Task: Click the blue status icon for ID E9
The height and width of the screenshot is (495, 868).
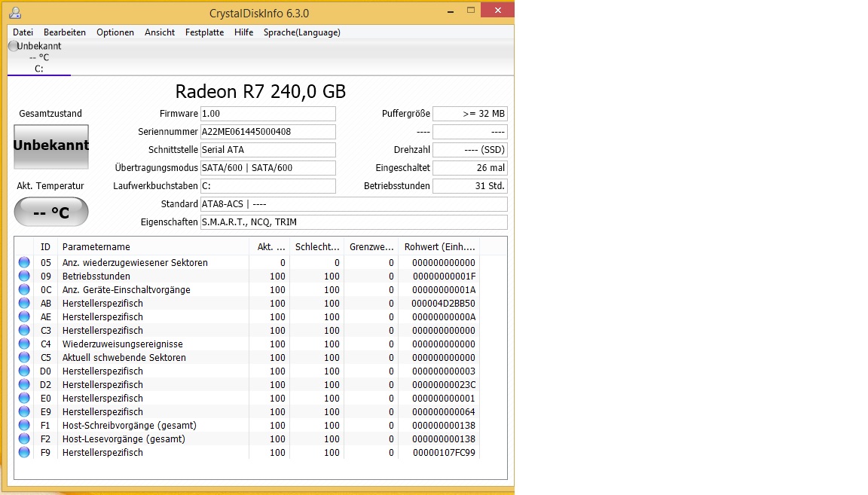Action: pos(24,411)
